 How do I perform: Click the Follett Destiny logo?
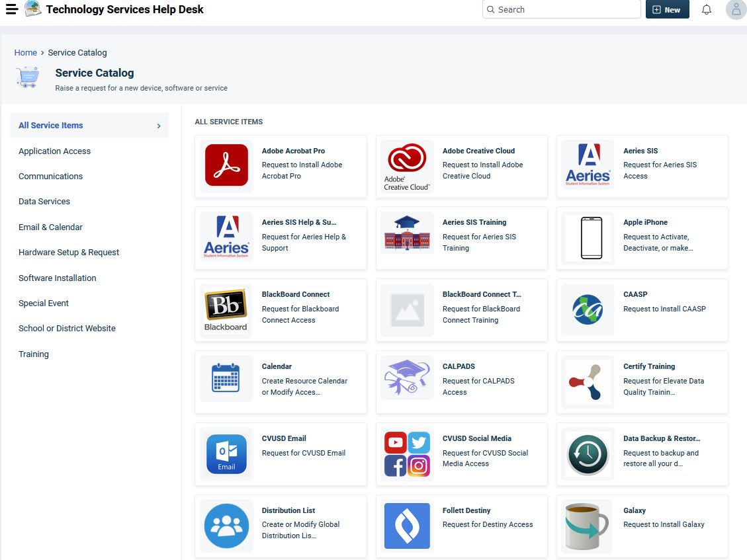(x=407, y=526)
